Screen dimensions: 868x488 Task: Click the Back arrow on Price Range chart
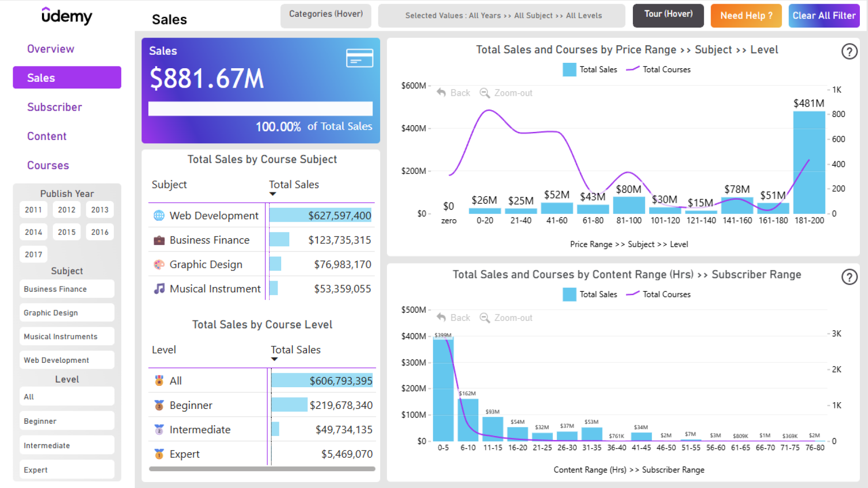(x=441, y=93)
